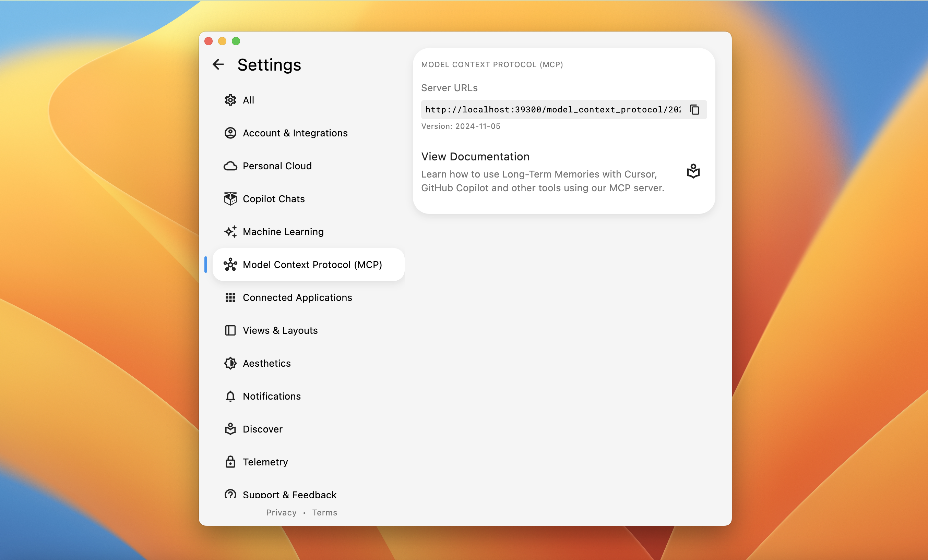Click the Learn how to use Long-Term Memories description
The height and width of the screenshot is (560, 928).
[543, 181]
